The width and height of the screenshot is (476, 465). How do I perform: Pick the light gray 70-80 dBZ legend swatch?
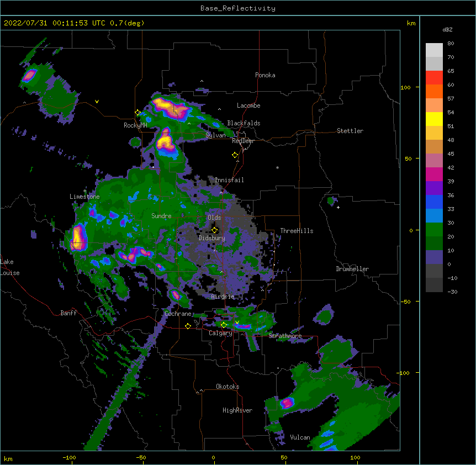[x=434, y=50]
